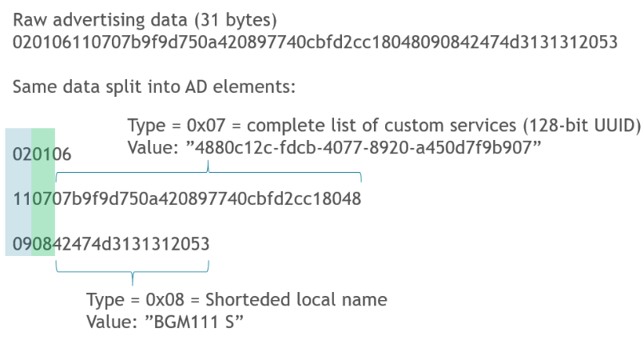Click the lower bracket beneath the name bytes
The height and width of the screenshot is (348, 644).
(133, 272)
